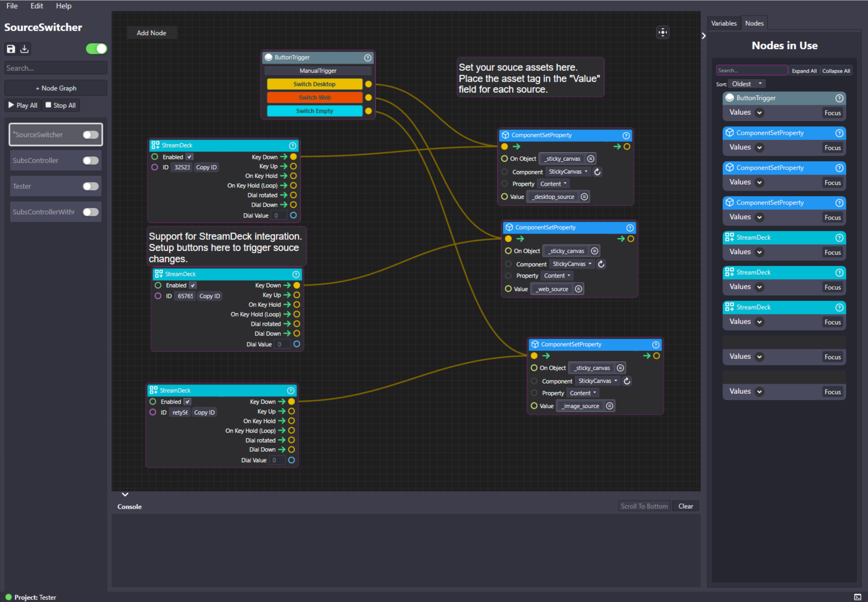This screenshot has width=868, height=602.
Task: Open the Edit menu
Action: pos(37,6)
